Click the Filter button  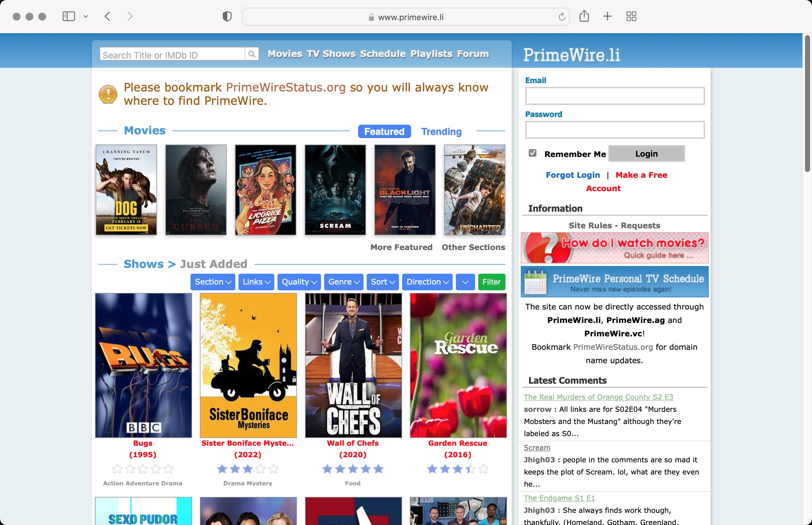491,281
